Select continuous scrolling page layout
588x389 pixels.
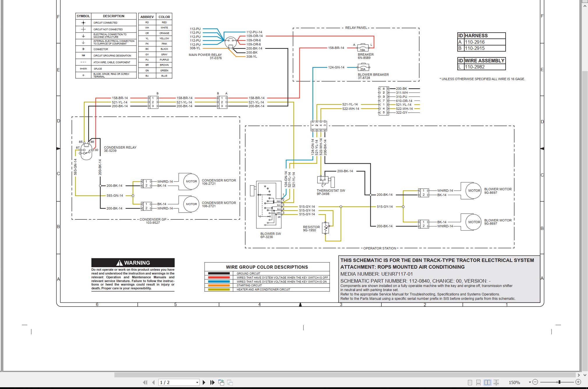[478, 382]
